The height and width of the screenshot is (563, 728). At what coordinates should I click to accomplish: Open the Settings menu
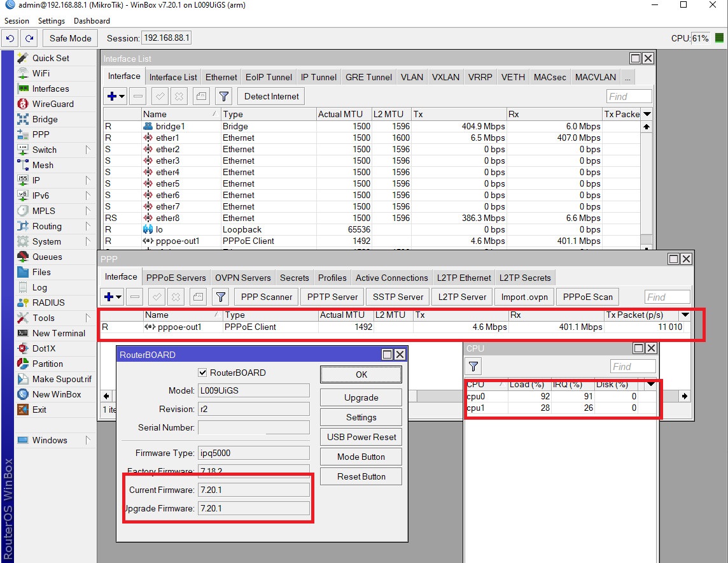click(51, 21)
